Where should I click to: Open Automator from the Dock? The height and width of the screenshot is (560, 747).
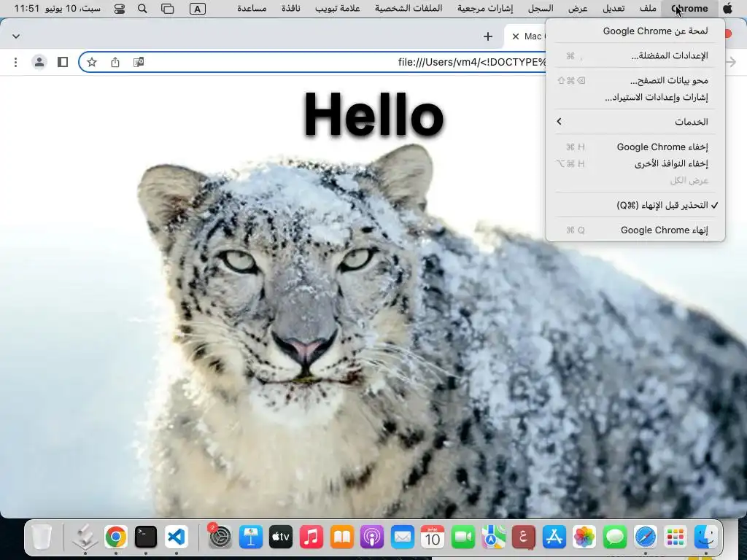(85, 537)
